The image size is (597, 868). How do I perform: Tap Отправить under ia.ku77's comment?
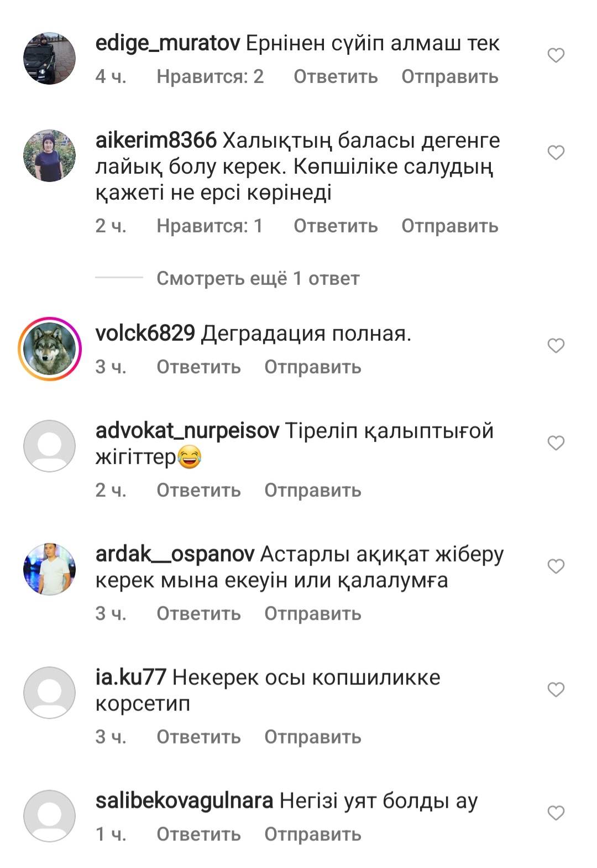pos(313,737)
